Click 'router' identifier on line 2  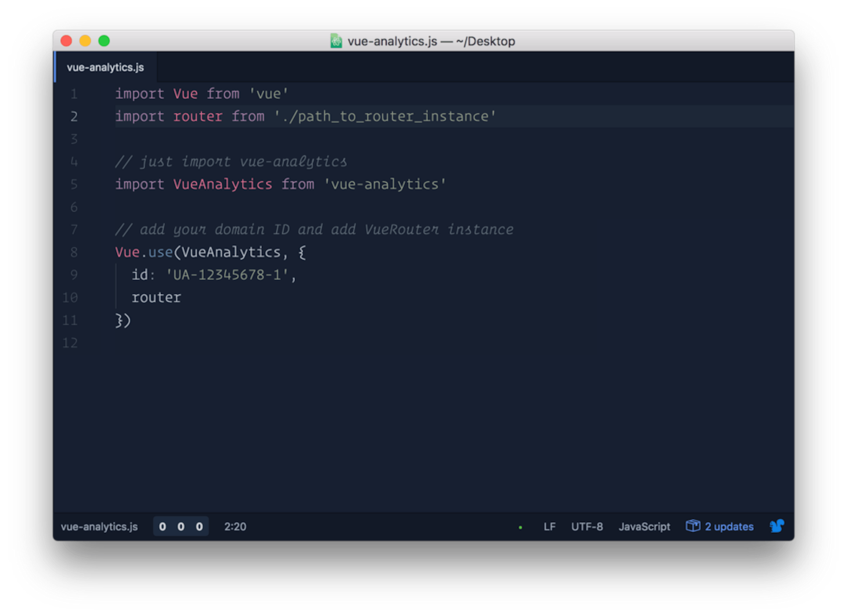click(198, 116)
